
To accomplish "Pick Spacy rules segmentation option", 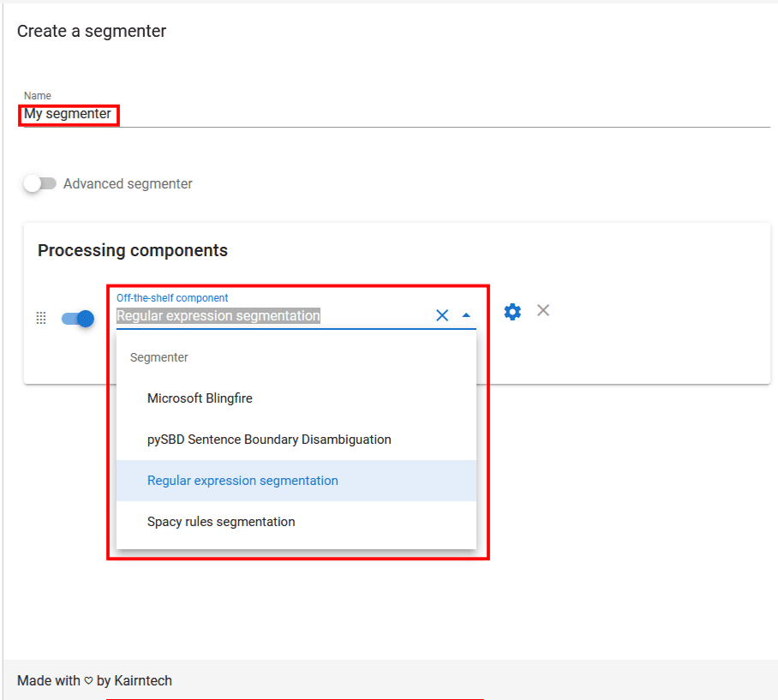I will [x=221, y=522].
